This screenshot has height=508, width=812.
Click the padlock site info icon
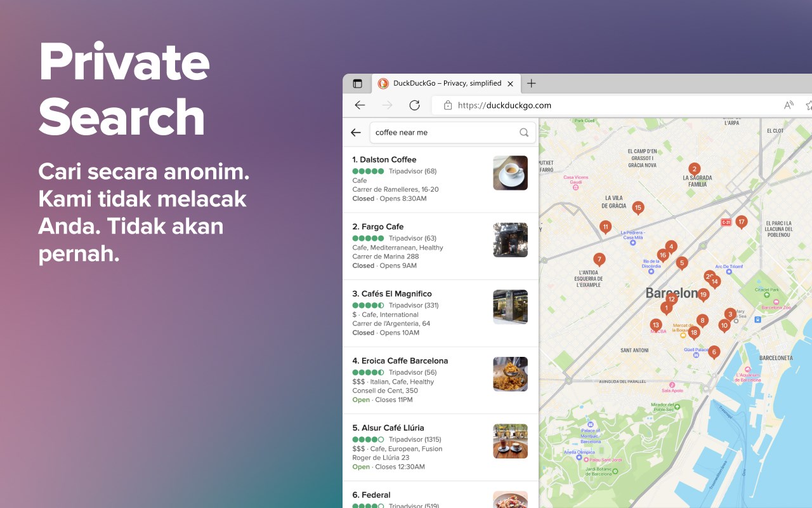[x=448, y=105]
